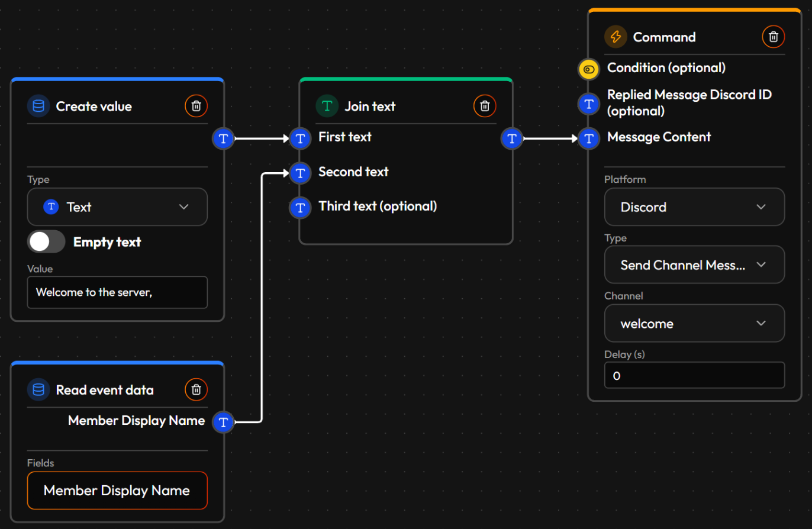812x529 pixels.
Task: Click the Command lightning bolt icon
Action: (616, 37)
